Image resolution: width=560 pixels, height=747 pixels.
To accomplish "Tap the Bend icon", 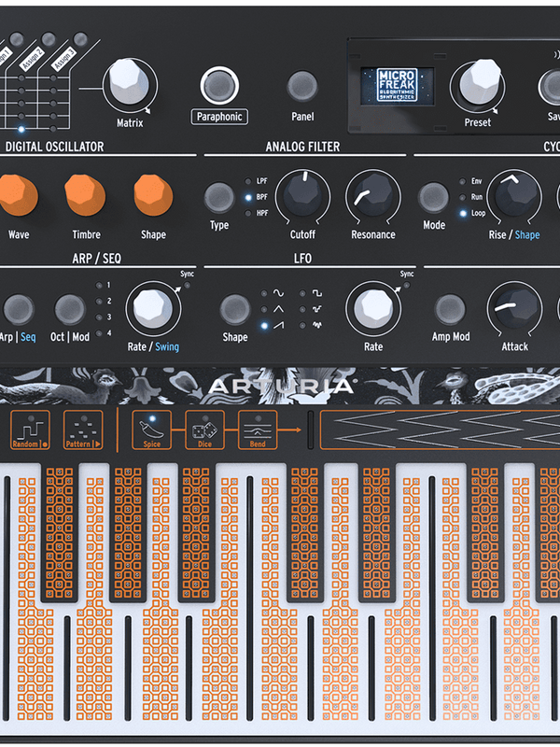I will click(258, 430).
